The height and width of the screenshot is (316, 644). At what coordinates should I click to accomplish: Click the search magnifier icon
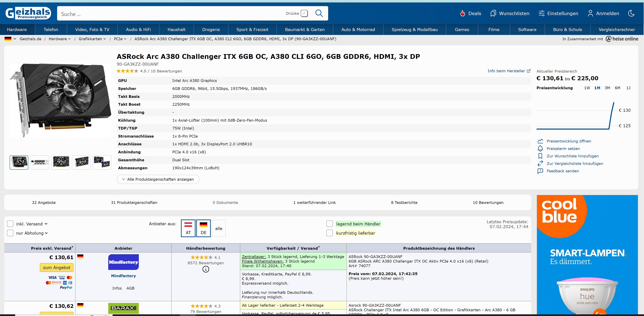[319, 13]
